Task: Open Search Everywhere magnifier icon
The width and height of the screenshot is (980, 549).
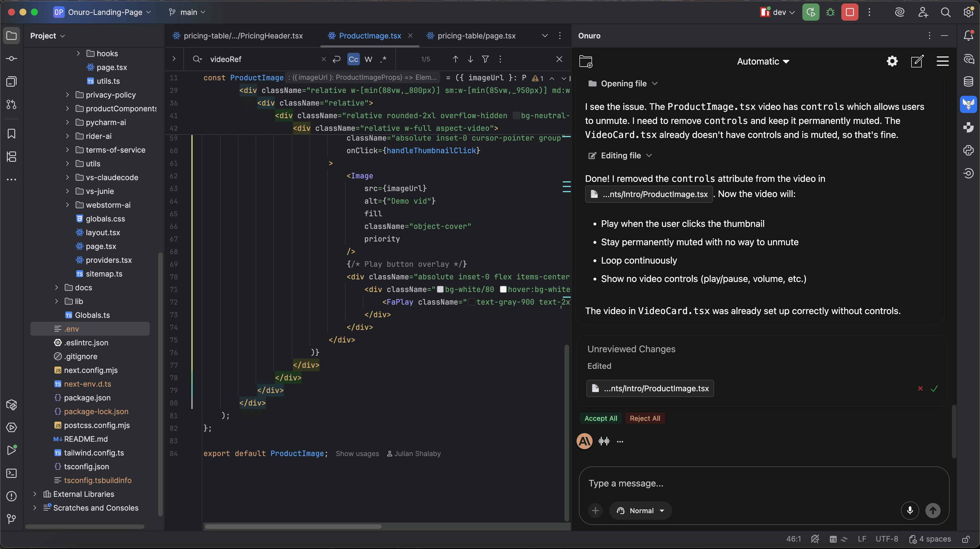Action: point(946,12)
